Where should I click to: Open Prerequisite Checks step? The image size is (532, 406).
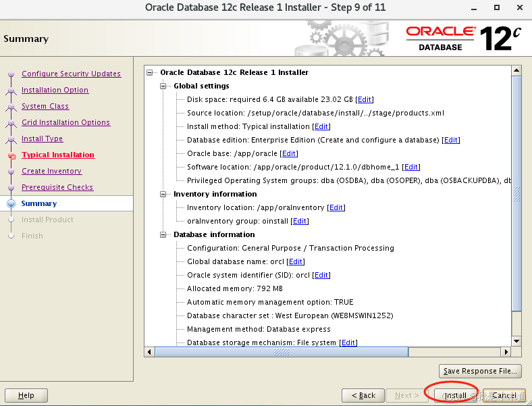coord(57,187)
